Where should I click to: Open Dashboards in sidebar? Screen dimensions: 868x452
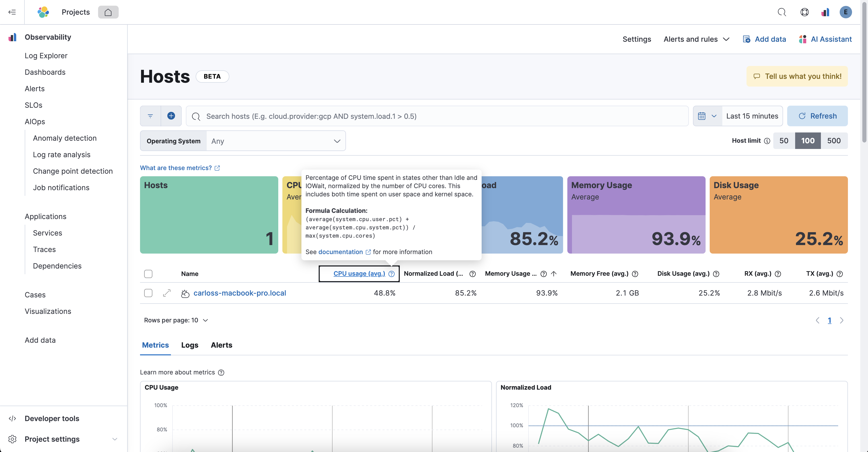[x=45, y=72]
